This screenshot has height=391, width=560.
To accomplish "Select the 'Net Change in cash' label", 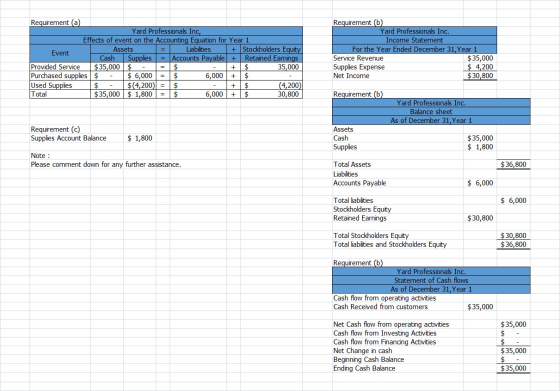I will tap(362, 351).
